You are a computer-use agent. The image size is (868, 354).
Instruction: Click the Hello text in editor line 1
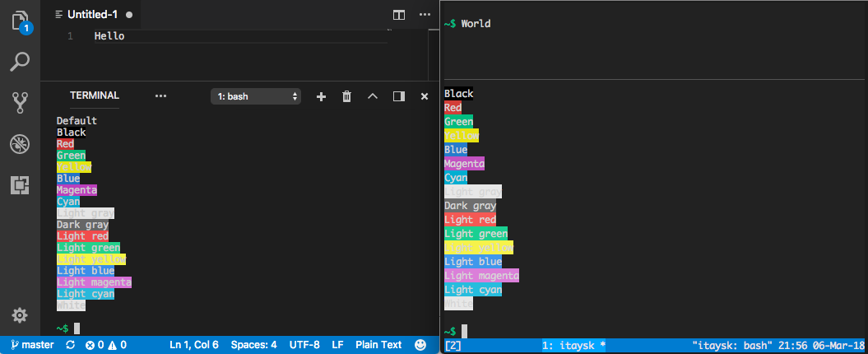pyautogui.click(x=109, y=36)
